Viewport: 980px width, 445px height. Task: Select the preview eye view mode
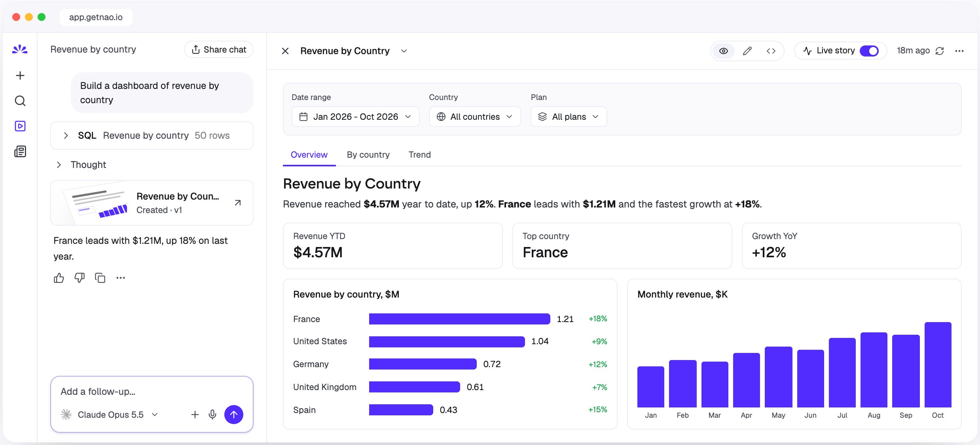pos(724,51)
